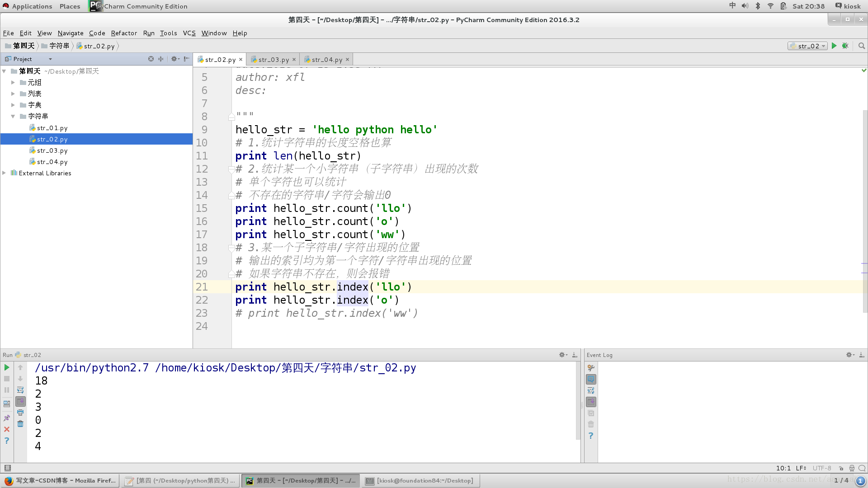Expand External Libraries node
868x488 pixels.
pos(4,173)
